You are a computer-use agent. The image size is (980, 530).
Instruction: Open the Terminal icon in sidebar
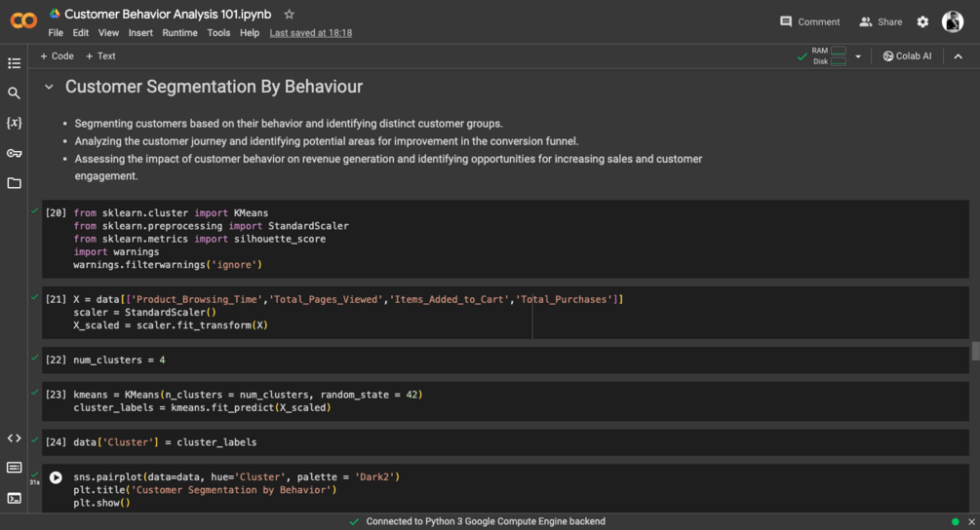14,498
